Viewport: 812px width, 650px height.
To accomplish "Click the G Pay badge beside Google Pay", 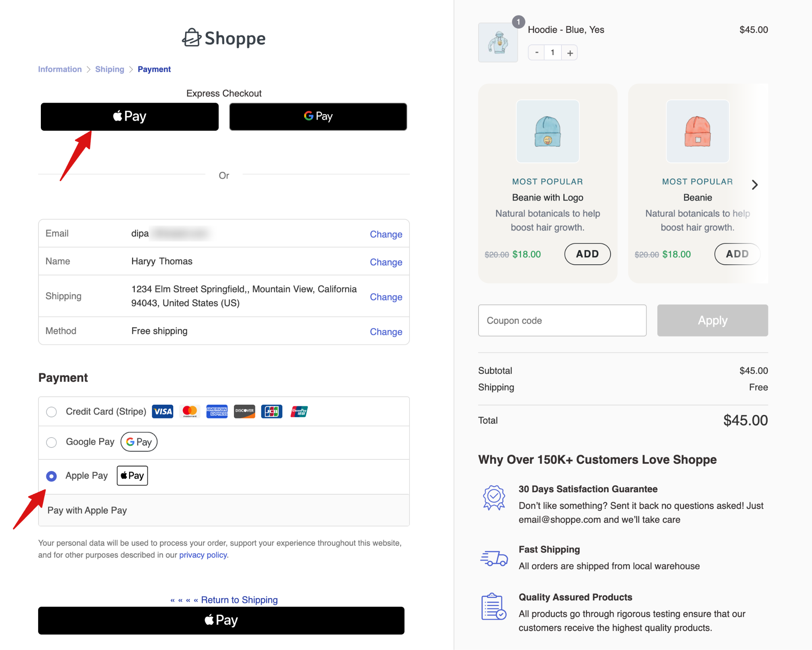I will click(139, 442).
